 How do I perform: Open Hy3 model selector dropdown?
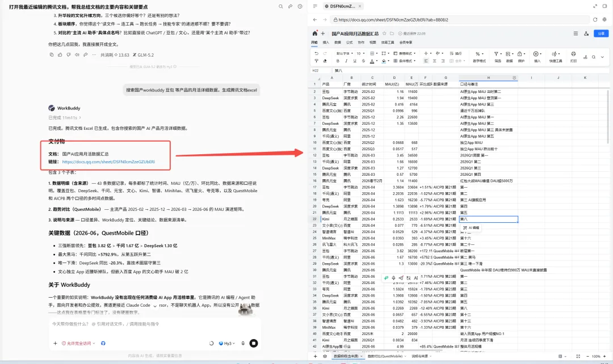227,343
